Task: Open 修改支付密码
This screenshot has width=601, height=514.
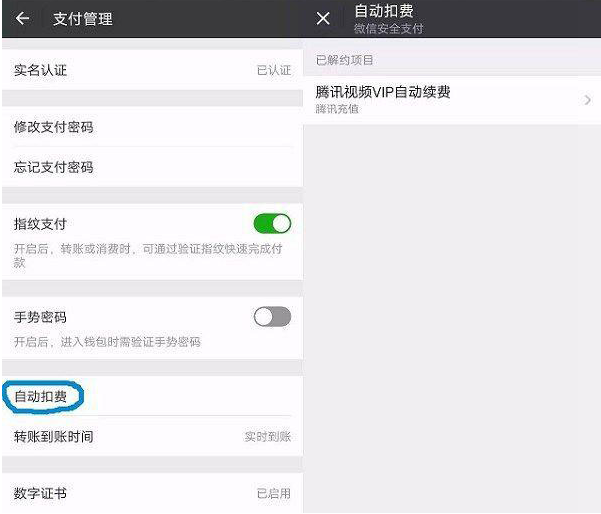Action: [153, 127]
